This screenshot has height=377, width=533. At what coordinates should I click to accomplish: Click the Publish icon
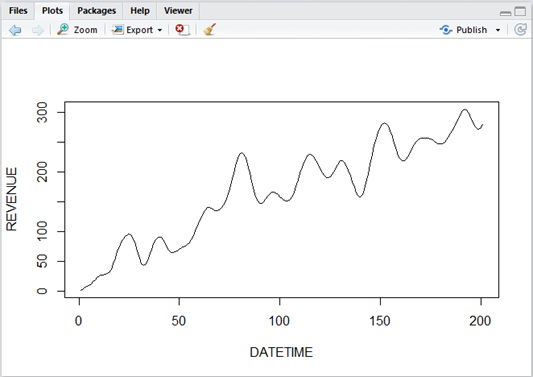(446, 30)
